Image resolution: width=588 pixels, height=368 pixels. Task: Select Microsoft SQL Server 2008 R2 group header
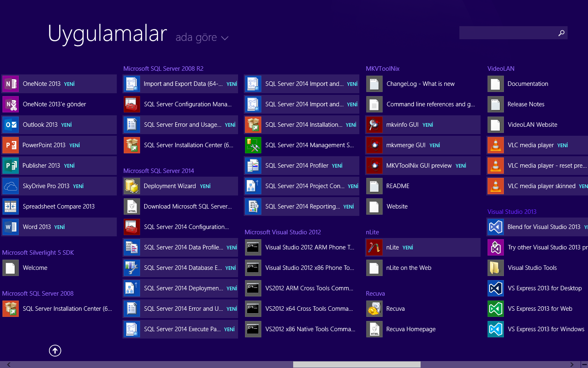click(x=163, y=69)
